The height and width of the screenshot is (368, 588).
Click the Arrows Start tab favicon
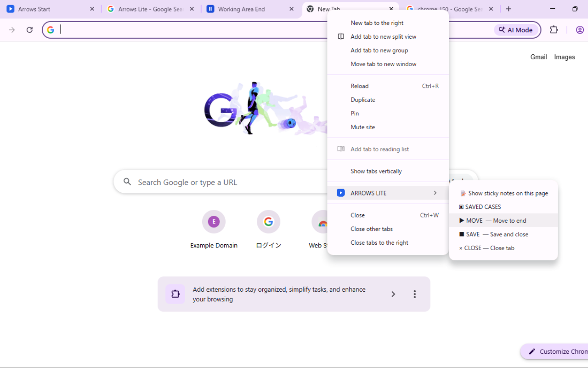(x=11, y=9)
